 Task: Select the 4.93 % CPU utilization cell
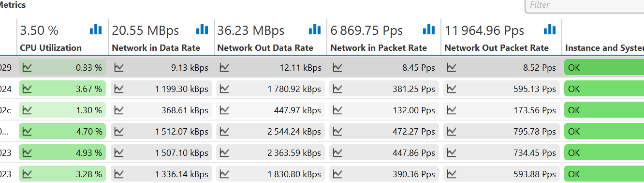(x=62, y=153)
